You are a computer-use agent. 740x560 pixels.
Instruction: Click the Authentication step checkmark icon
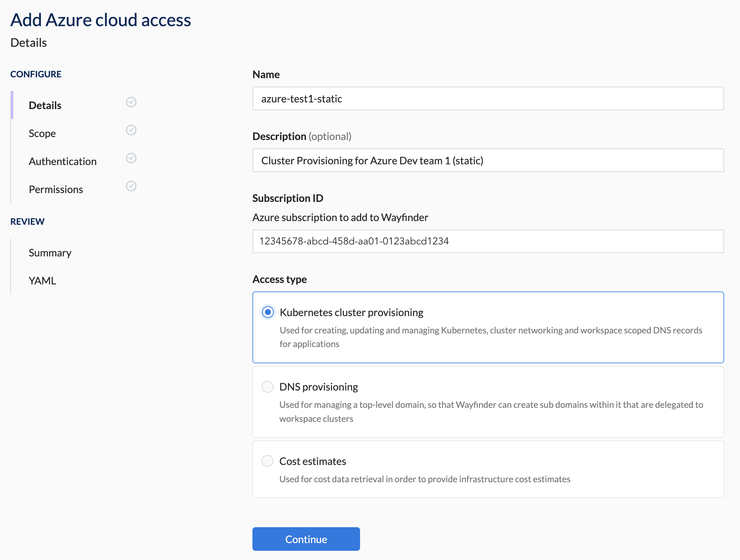[x=131, y=158]
